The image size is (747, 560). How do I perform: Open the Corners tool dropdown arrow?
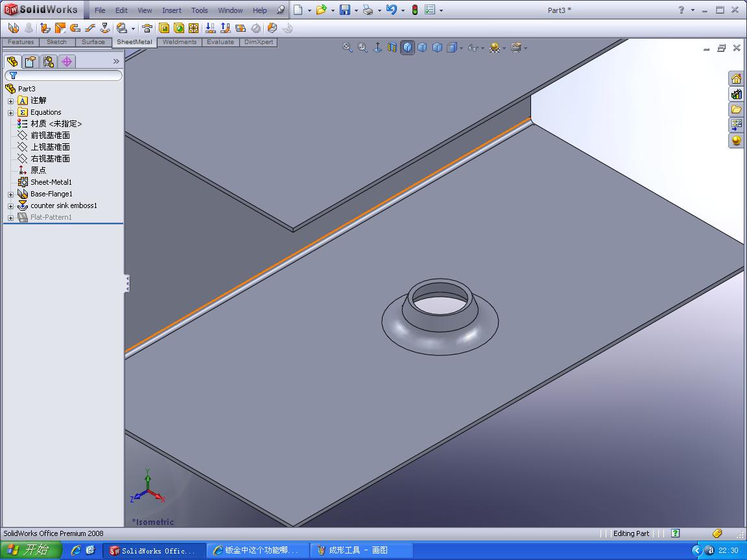pyautogui.click(x=133, y=29)
